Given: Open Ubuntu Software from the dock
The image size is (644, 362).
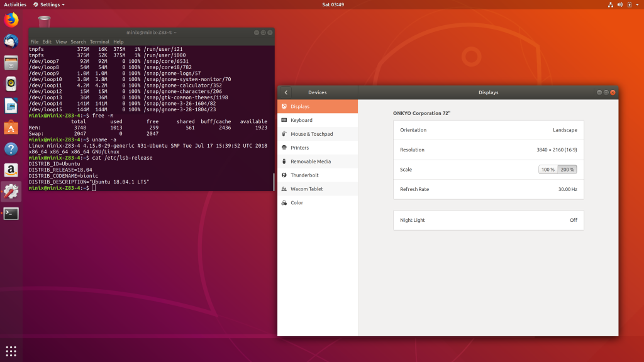Looking at the screenshot, I should coord(11,128).
